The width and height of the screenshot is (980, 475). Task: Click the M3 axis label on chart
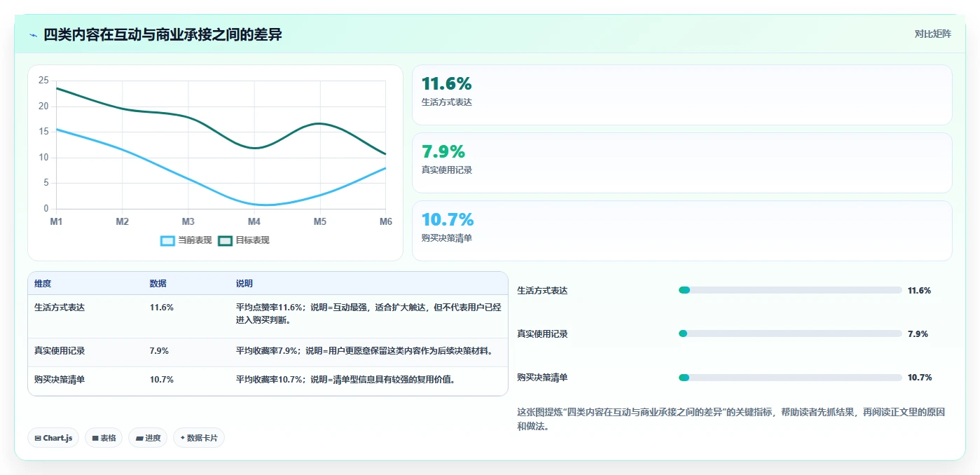(188, 221)
